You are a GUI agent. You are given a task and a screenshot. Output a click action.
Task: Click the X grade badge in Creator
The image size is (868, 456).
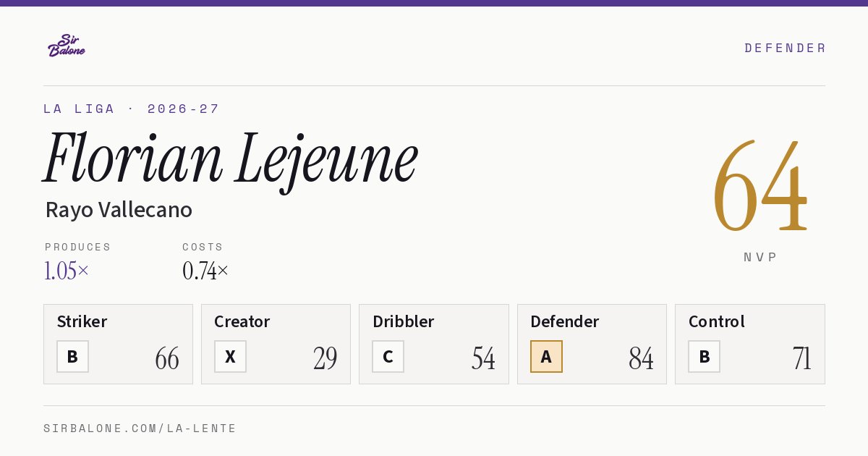click(230, 356)
